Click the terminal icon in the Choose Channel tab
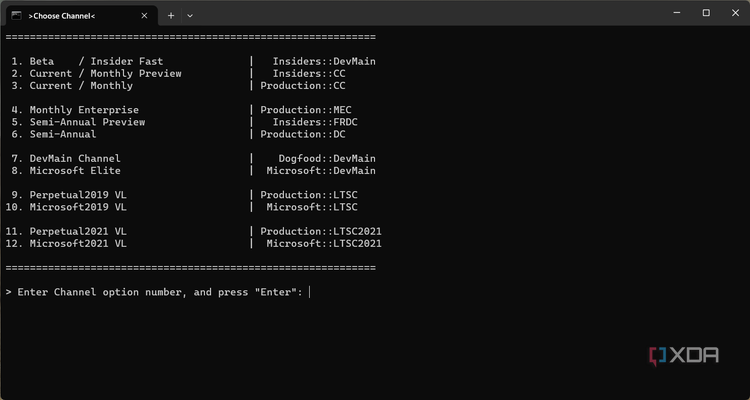This screenshot has height=400, width=750. [x=16, y=16]
